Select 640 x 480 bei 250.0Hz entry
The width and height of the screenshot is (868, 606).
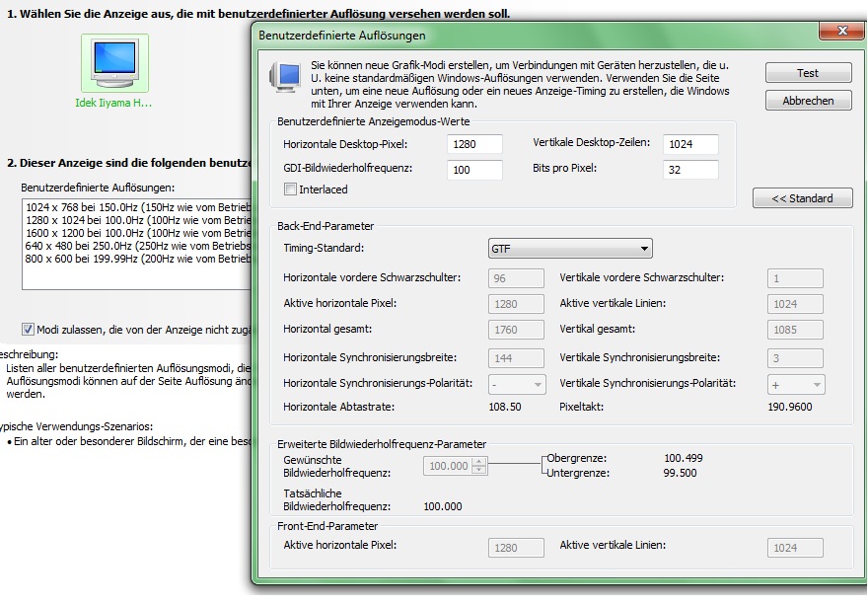(138, 246)
